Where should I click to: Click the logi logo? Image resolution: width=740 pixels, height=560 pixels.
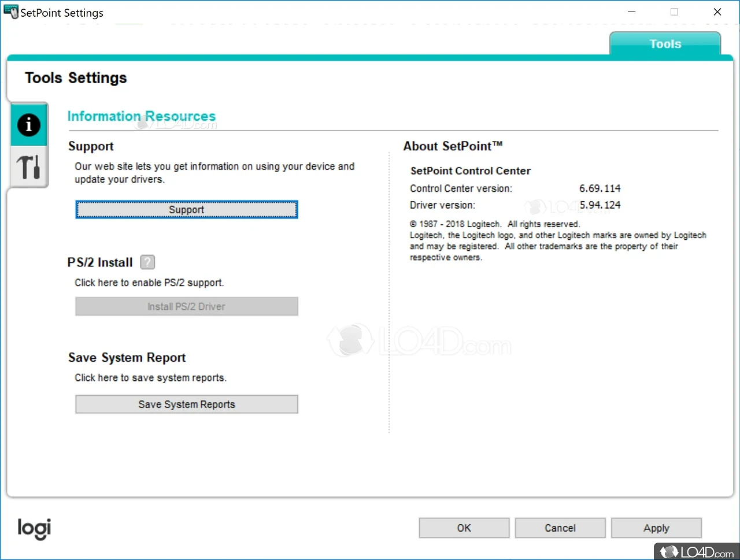34,528
